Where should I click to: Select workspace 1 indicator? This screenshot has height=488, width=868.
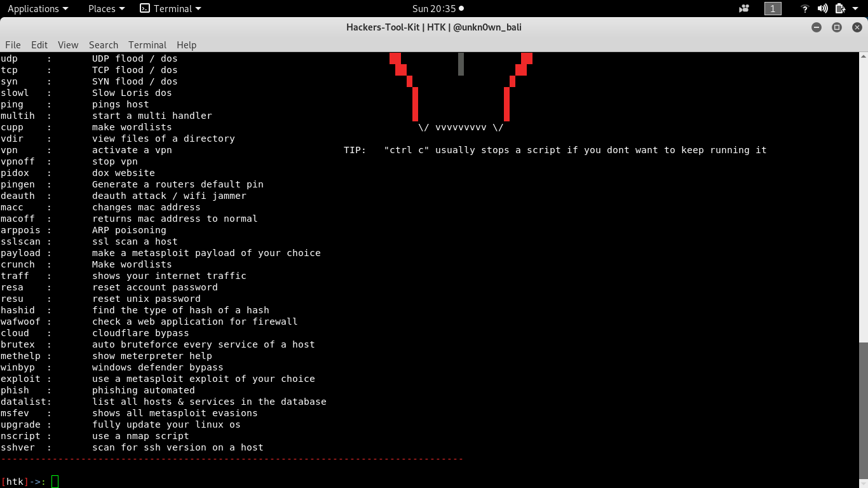click(x=773, y=8)
